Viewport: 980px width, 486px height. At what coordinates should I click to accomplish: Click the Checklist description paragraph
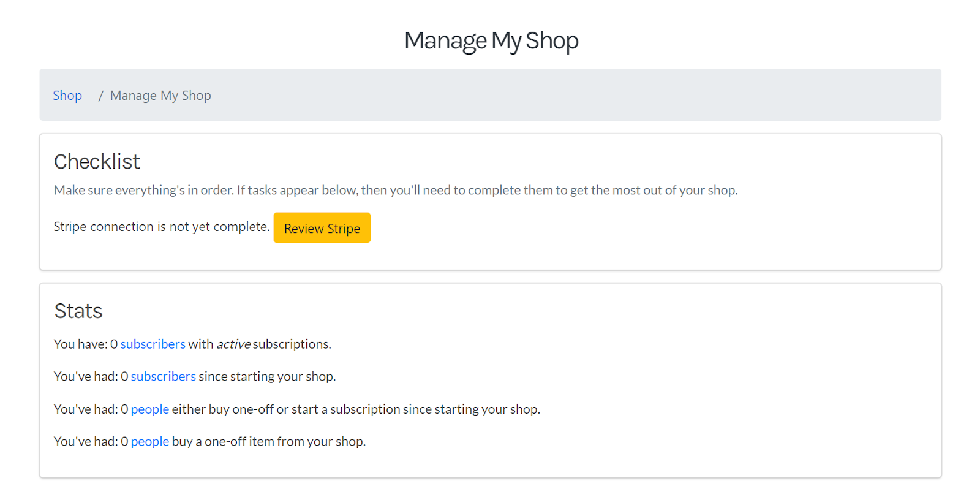(395, 191)
